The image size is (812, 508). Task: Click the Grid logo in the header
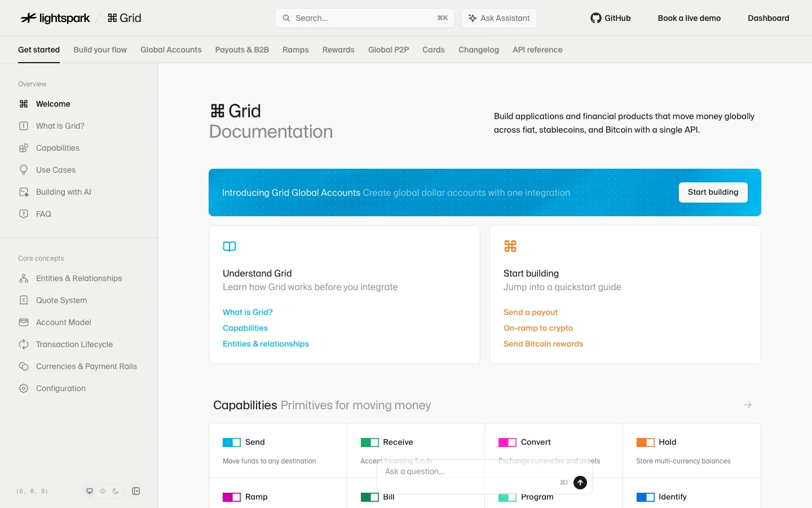point(124,18)
